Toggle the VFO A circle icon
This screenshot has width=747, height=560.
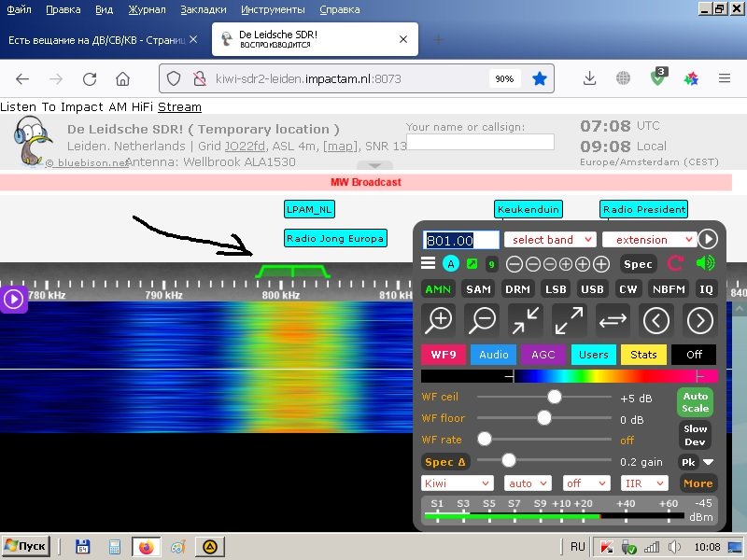point(451,263)
